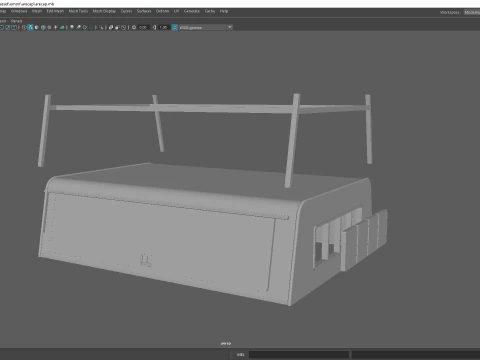
Task: Click the exposure value field 0.00
Action: (143, 27)
